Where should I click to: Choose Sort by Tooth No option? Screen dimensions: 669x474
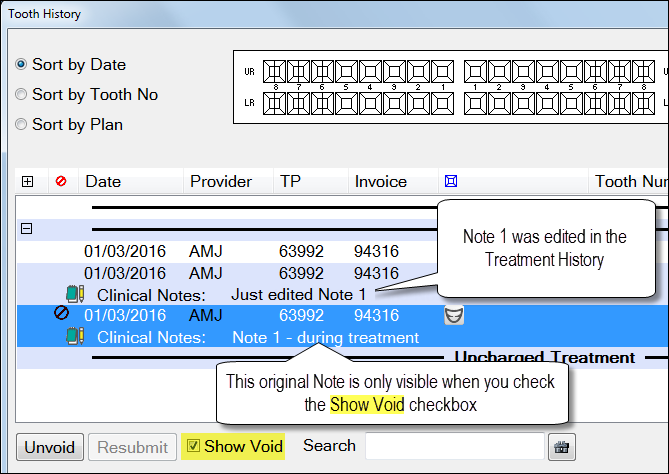point(21,94)
